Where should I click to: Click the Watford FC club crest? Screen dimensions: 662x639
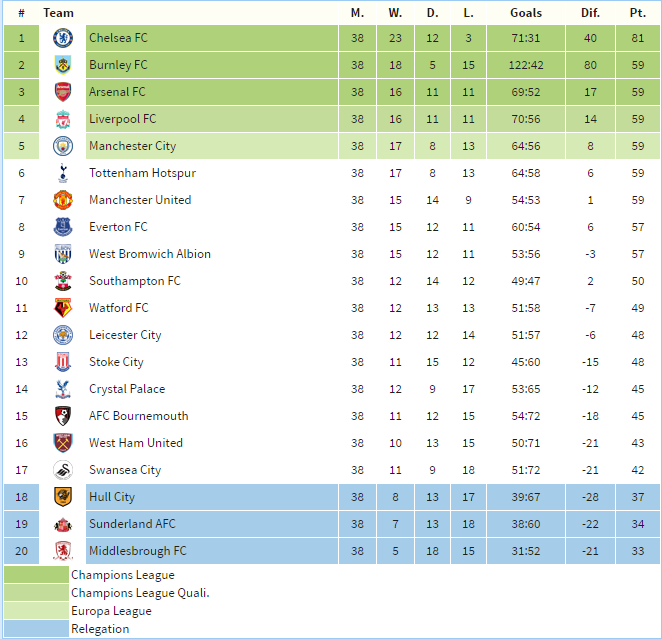pyautogui.click(x=63, y=308)
